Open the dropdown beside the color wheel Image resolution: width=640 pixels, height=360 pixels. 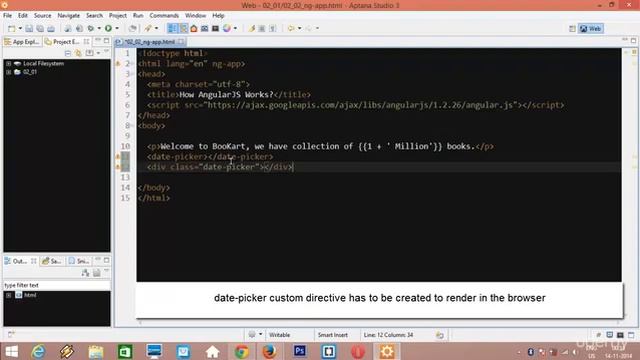[235, 28]
